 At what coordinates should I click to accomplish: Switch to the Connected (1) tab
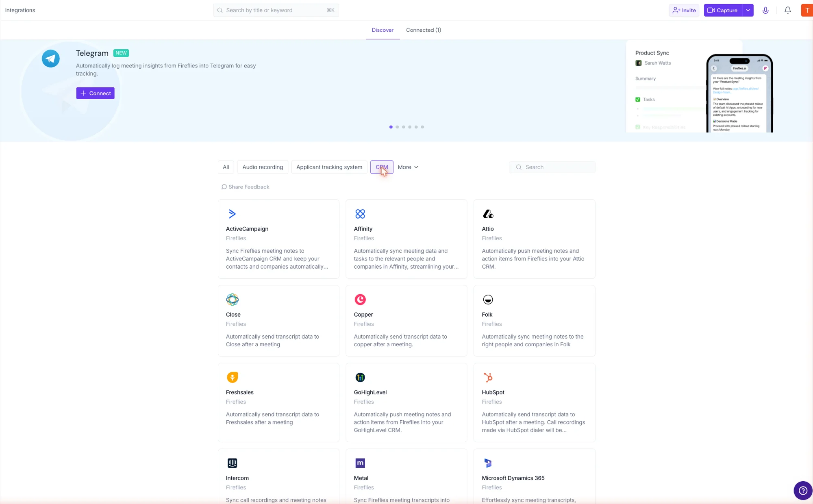pyautogui.click(x=424, y=30)
